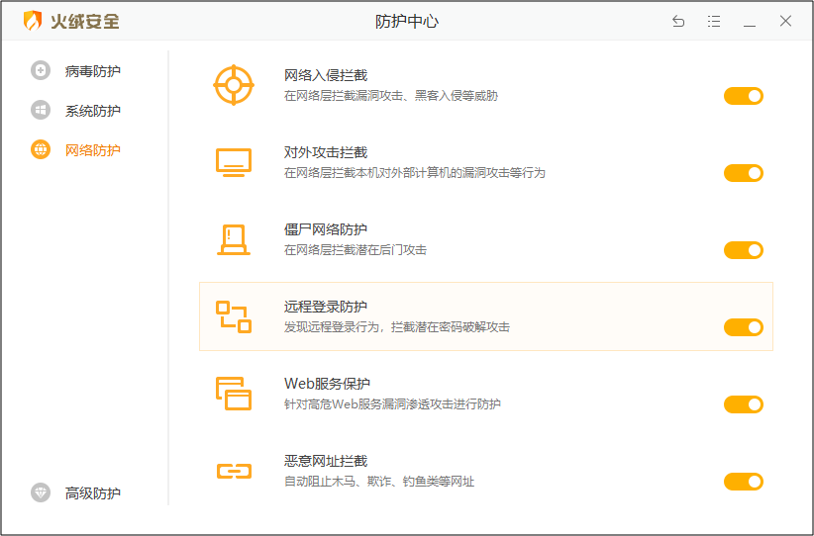The image size is (814, 536).
Task: Open the list menu icon in title bar
Action: 714,21
